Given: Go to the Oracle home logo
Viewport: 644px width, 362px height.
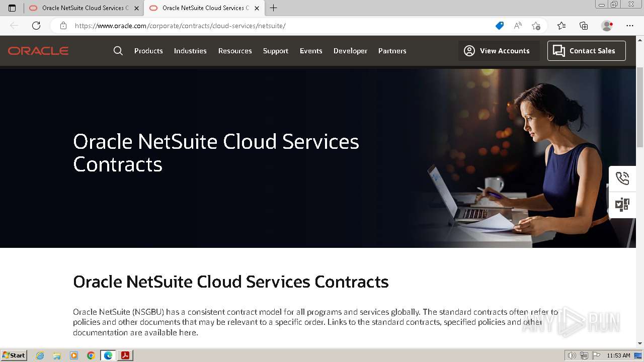Looking at the screenshot, I should (38, 51).
